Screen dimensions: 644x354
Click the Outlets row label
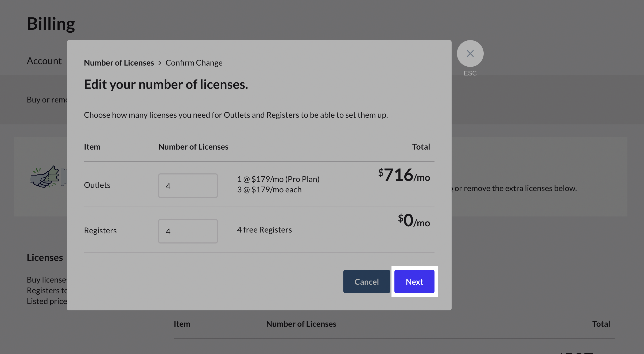(x=97, y=185)
